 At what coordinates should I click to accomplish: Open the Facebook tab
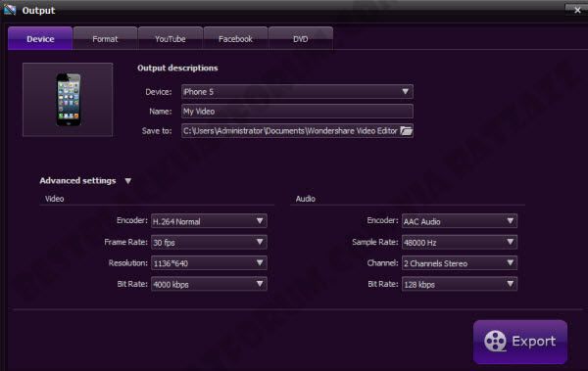pos(235,38)
